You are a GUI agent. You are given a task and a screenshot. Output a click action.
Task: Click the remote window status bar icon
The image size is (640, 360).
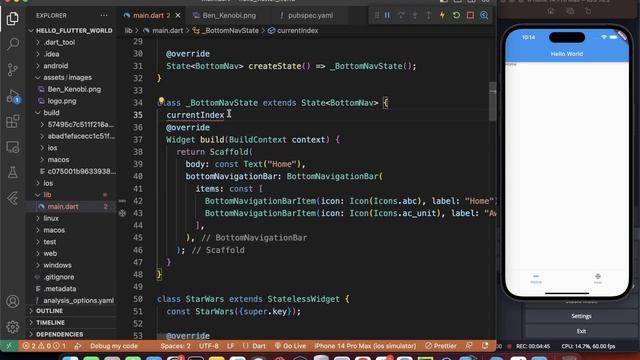coord(9,346)
